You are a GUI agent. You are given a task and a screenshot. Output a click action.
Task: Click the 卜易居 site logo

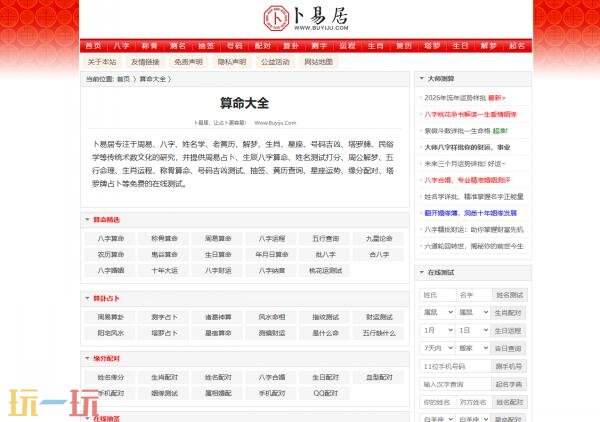[x=306, y=18]
